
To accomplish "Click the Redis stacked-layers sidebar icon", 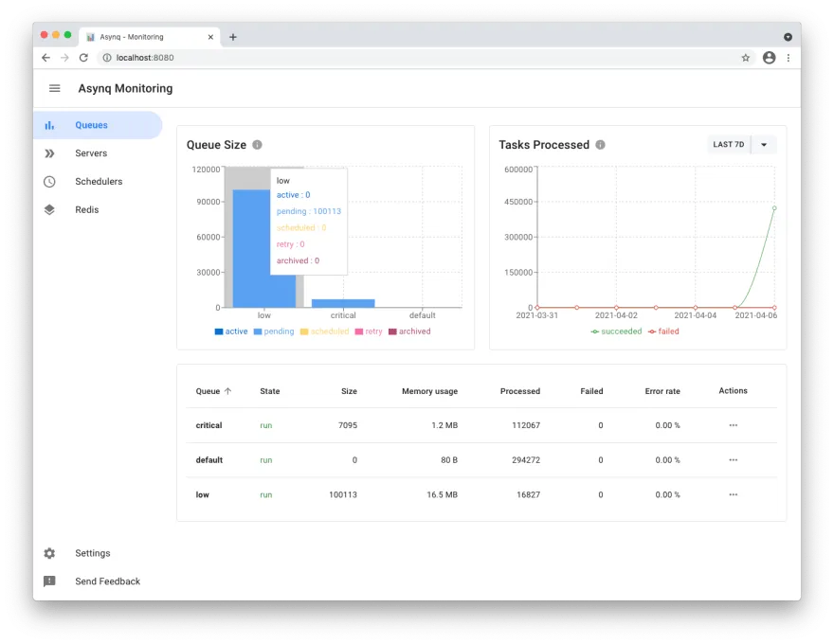I will coord(50,209).
